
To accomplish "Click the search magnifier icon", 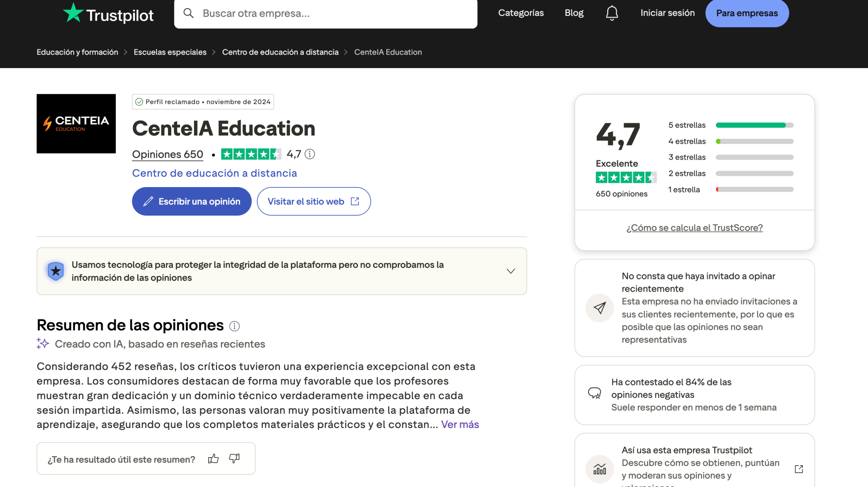I will [x=188, y=13].
